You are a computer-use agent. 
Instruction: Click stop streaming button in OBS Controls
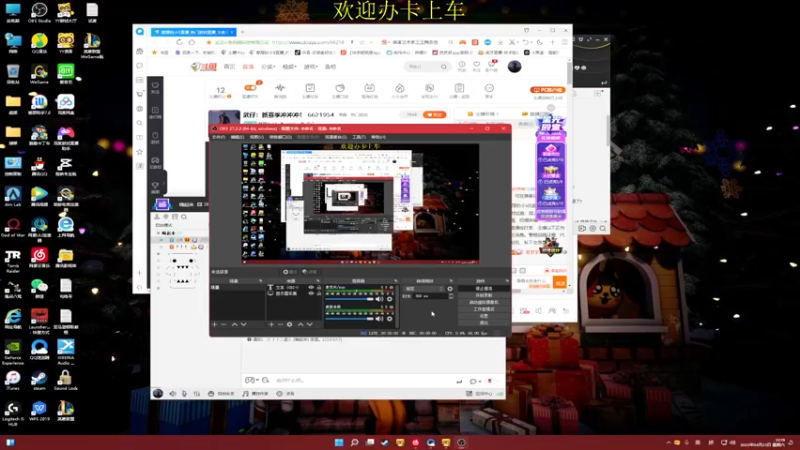coord(484,289)
